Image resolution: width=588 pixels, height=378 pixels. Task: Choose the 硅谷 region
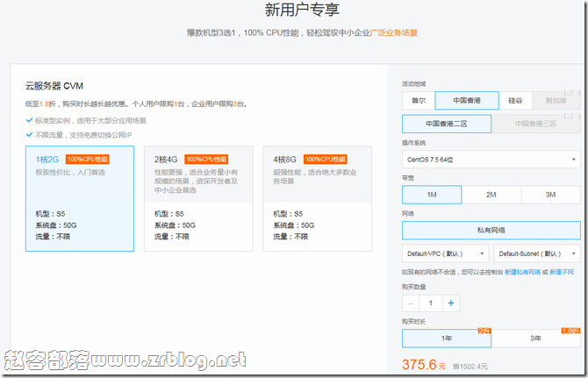coord(515,100)
